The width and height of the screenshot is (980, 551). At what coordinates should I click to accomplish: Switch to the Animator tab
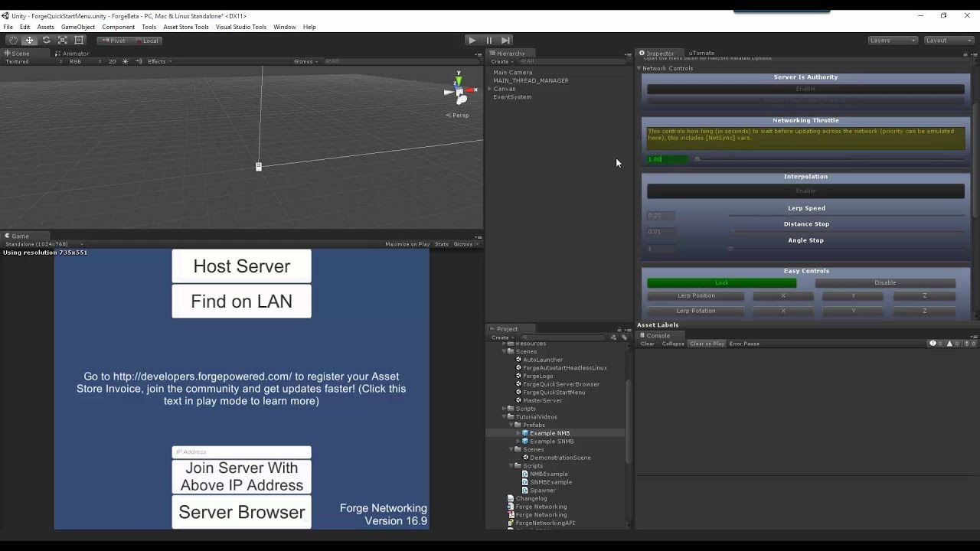72,54
